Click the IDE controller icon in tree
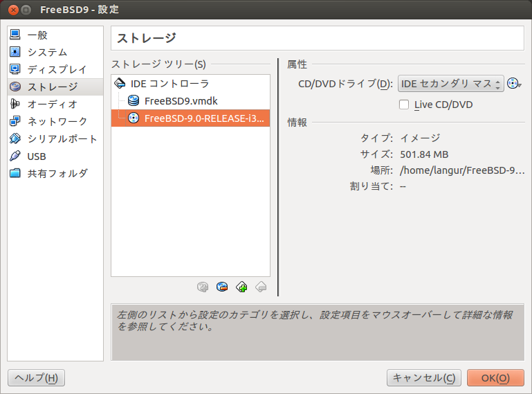The height and width of the screenshot is (394, 532). [120, 83]
